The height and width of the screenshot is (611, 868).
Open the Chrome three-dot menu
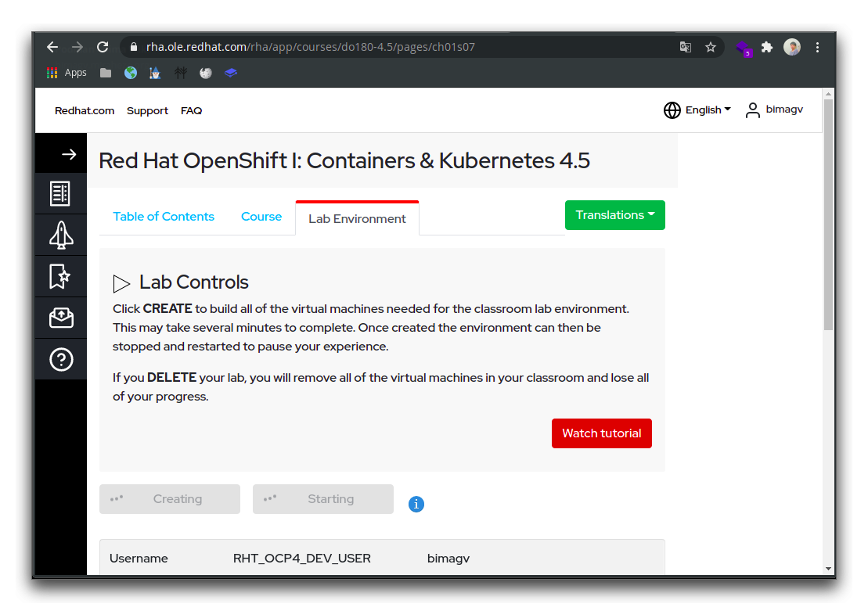click(818, 47)
